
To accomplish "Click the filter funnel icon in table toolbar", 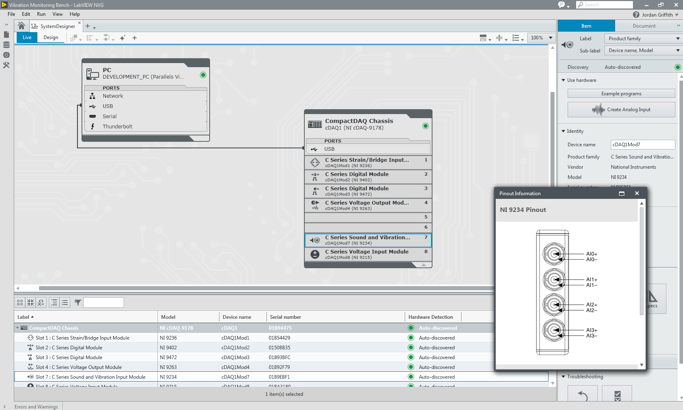I will pyautogui.click(x=77, y=302).
